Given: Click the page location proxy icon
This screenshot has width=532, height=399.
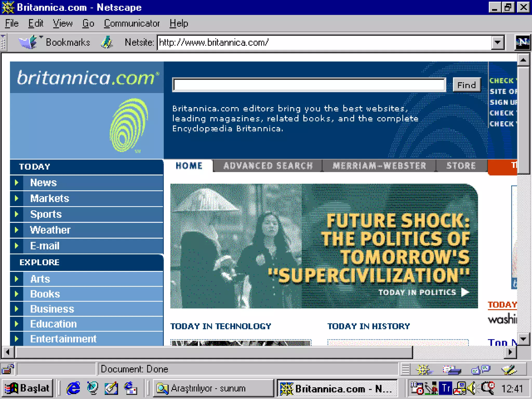Looking at the screenshot, I should pos(107,42).
